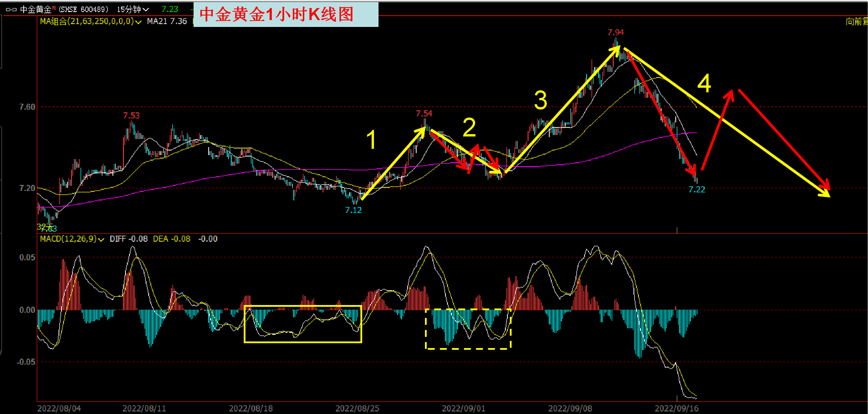The image size is (868, 414).
Task: Click the 2022/09/01 date on the time axis
Action: coord(464,409)
